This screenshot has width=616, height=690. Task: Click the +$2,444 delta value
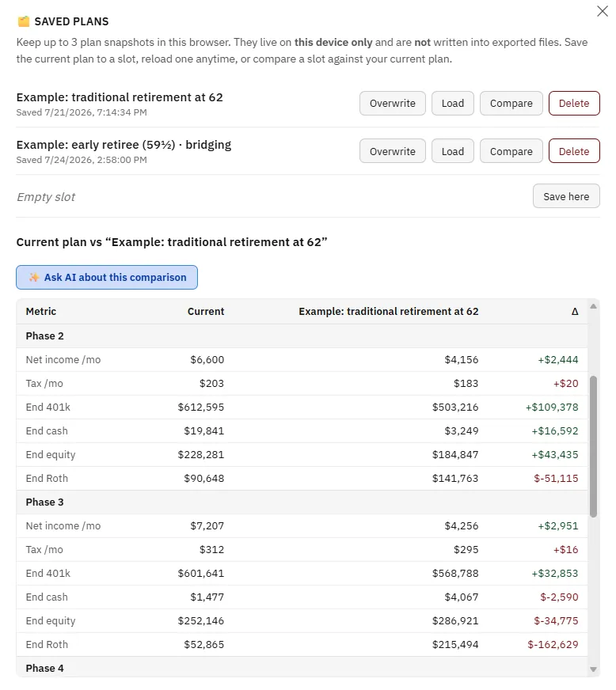(558, 360)
